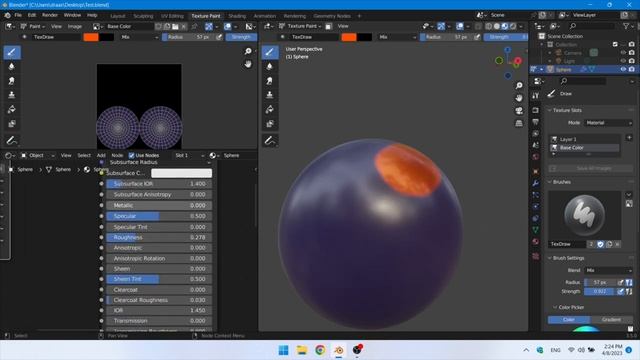
Task: Select the Annotate tool in the image editor
Action: click(11, 141)
